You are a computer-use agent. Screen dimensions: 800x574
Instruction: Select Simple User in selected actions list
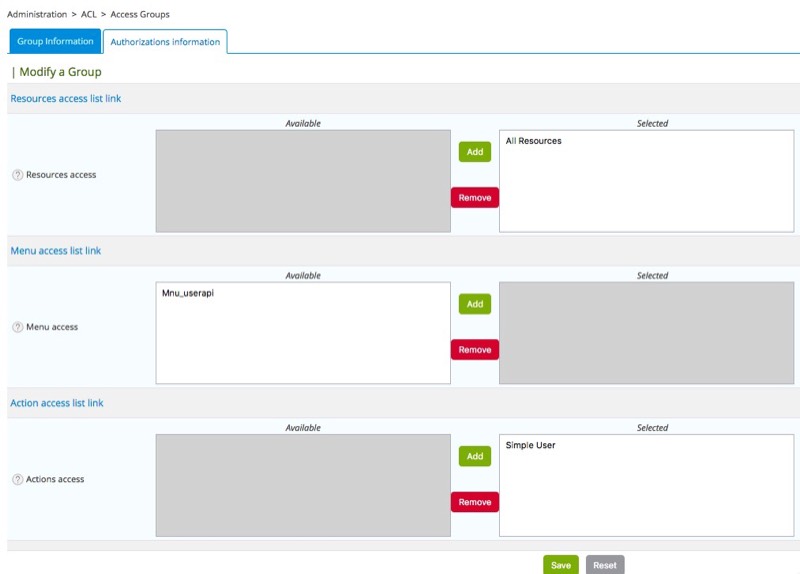(530, 445)
